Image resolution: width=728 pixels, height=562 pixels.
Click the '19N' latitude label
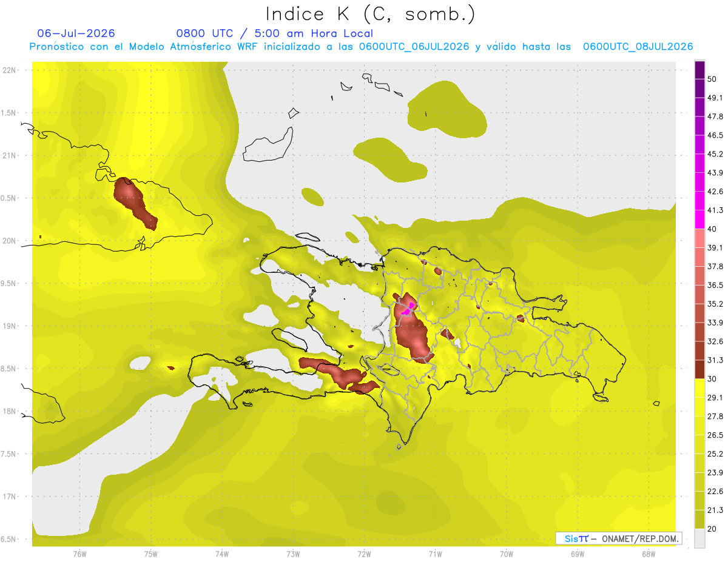(9, 326)
